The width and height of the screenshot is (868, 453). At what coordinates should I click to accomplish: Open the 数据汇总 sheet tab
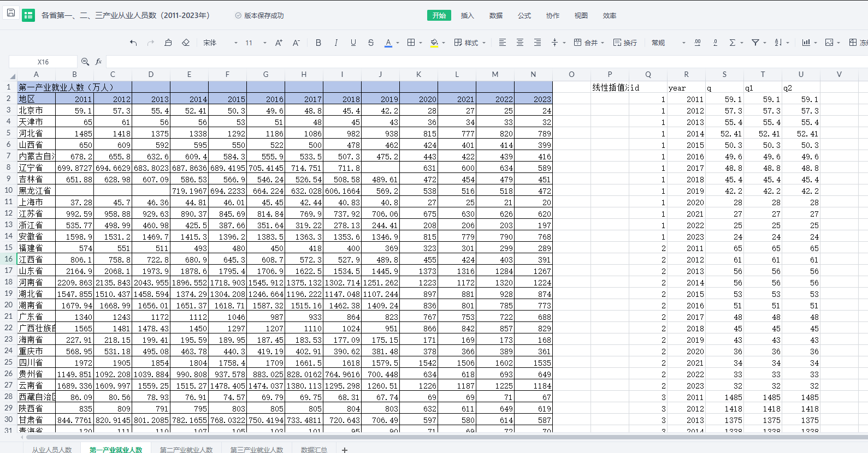pos(314,449)
